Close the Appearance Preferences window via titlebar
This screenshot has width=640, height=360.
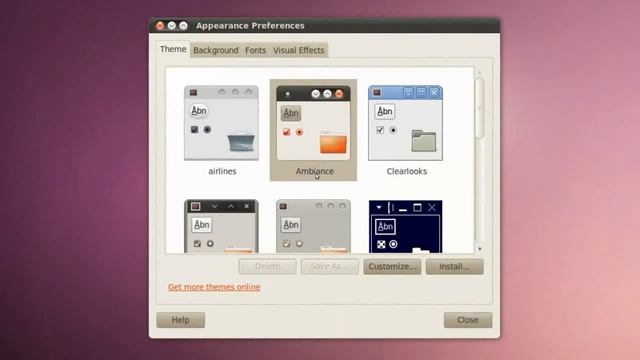point(160,26)
